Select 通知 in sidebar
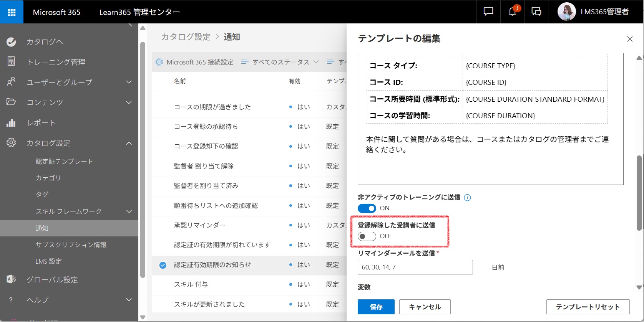This screenshot has width=644, height=322. coord(69,228)
